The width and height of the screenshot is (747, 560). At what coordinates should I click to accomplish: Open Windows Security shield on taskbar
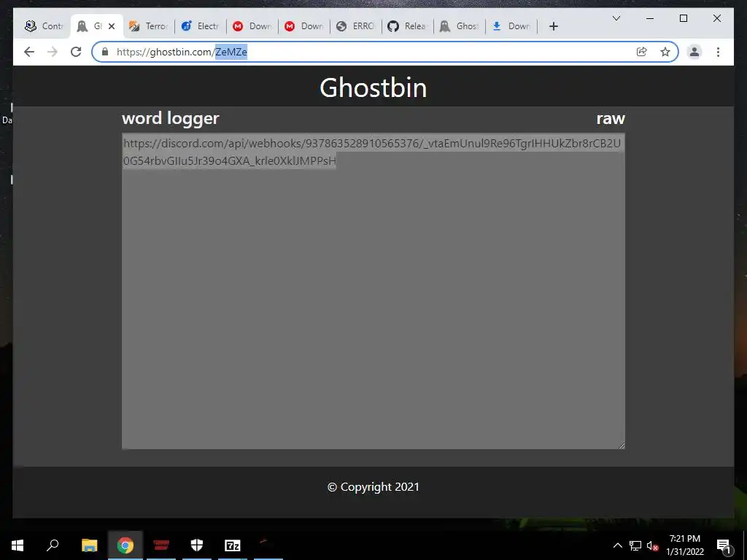[x=197, y=545]
